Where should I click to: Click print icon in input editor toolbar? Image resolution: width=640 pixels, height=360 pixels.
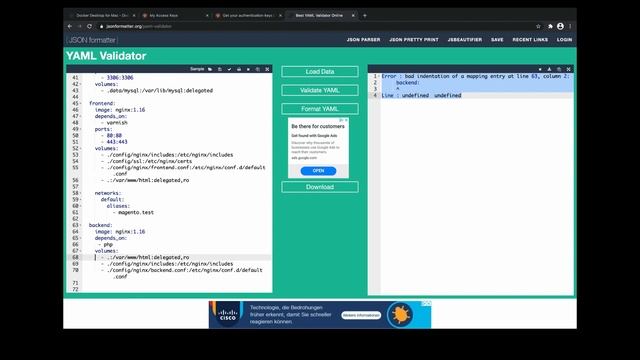tap(239, 69)
